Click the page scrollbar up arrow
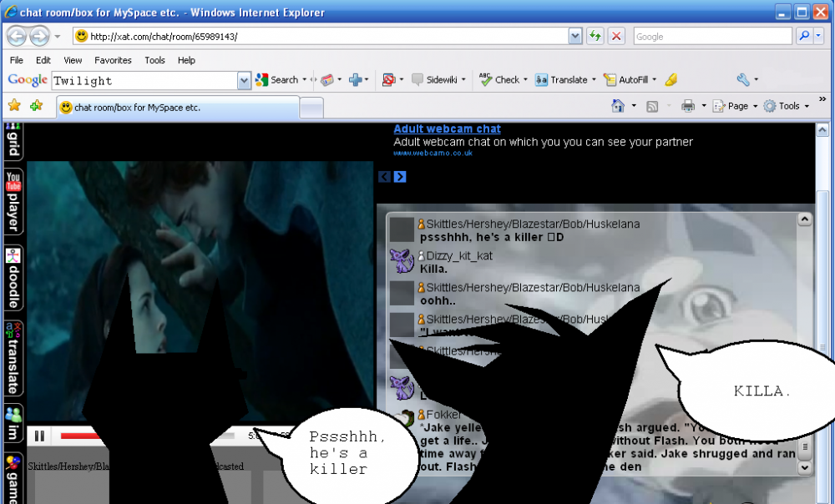Image resolution: width=835 pixels, height=504 pixels. tap(822, 130)
